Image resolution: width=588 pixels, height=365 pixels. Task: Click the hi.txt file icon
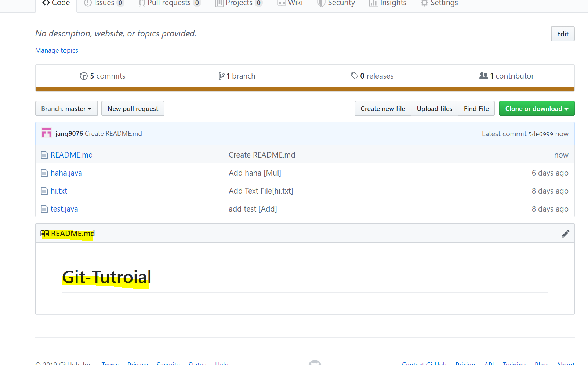pos(44,191)
